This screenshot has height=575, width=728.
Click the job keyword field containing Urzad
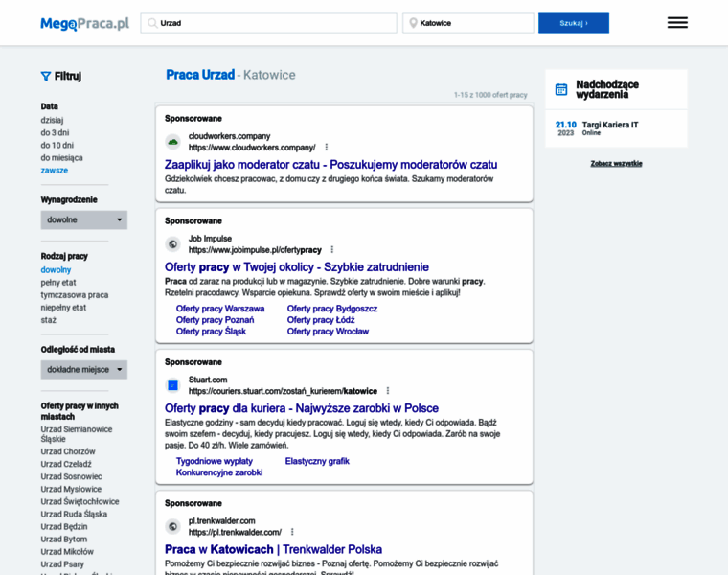[269, 23]
